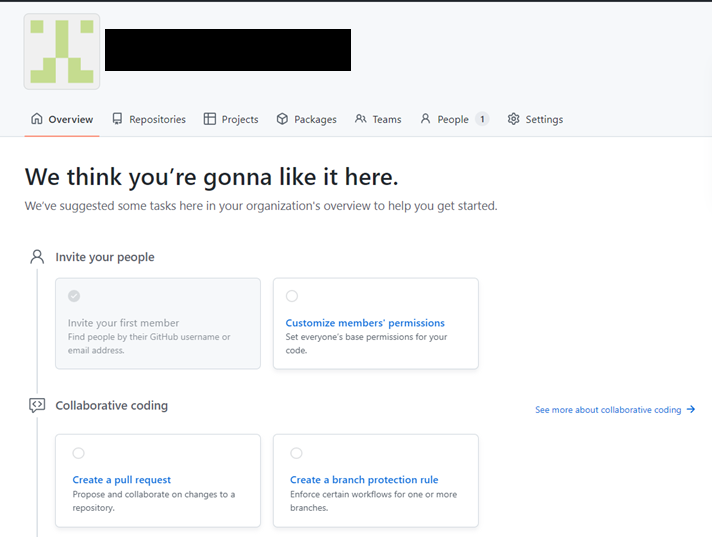712x537 pixels.
Task: Click the Overview home icon
Action: tap(37, 119)
